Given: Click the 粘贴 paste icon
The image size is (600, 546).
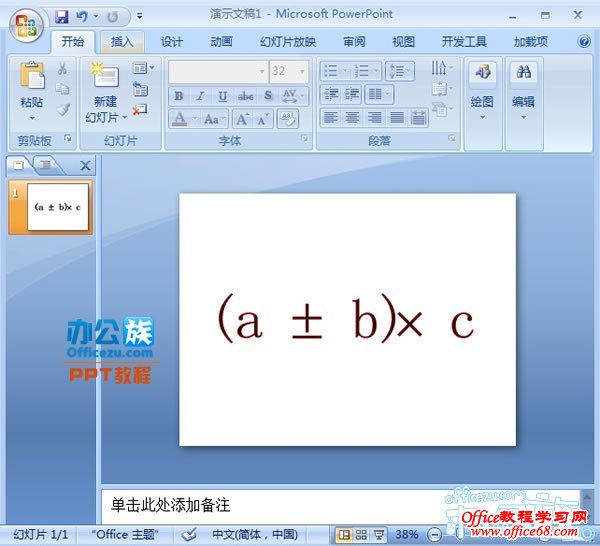Looking at the screenshot, I should (32, 75).
